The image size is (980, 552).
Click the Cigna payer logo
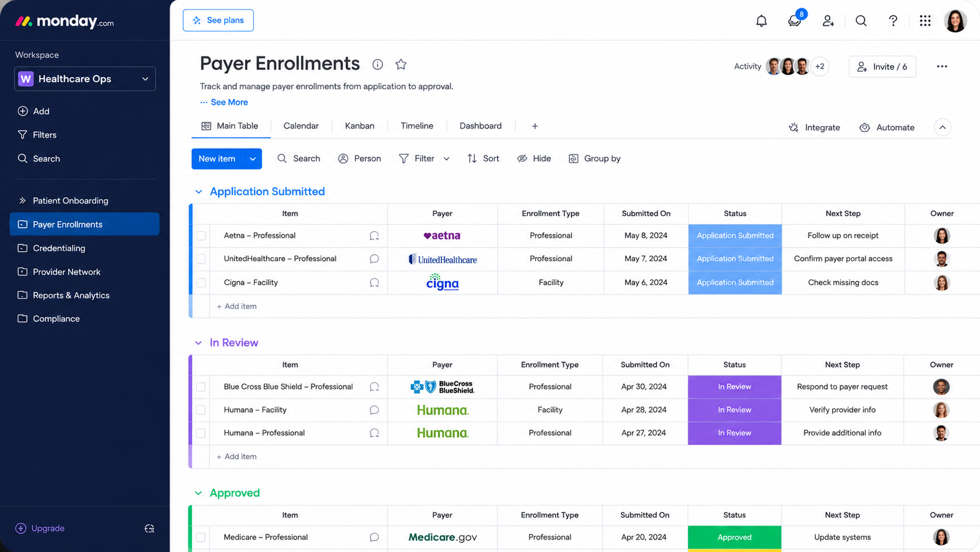tap(443, 282)
